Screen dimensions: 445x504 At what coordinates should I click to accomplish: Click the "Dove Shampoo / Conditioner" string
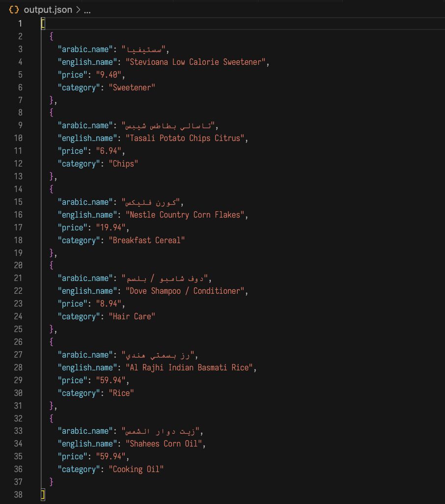tap(186, 291)
